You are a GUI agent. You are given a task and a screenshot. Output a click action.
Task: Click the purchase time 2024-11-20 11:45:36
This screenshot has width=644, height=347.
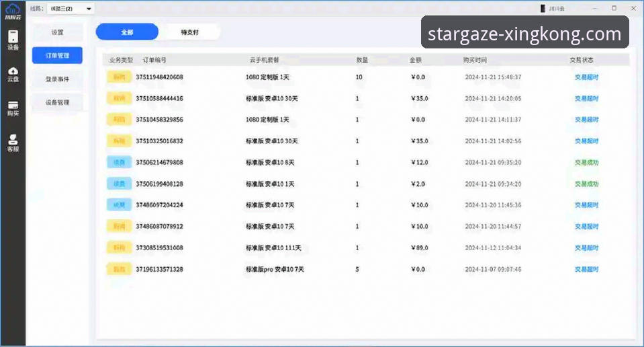coord(493,204)
